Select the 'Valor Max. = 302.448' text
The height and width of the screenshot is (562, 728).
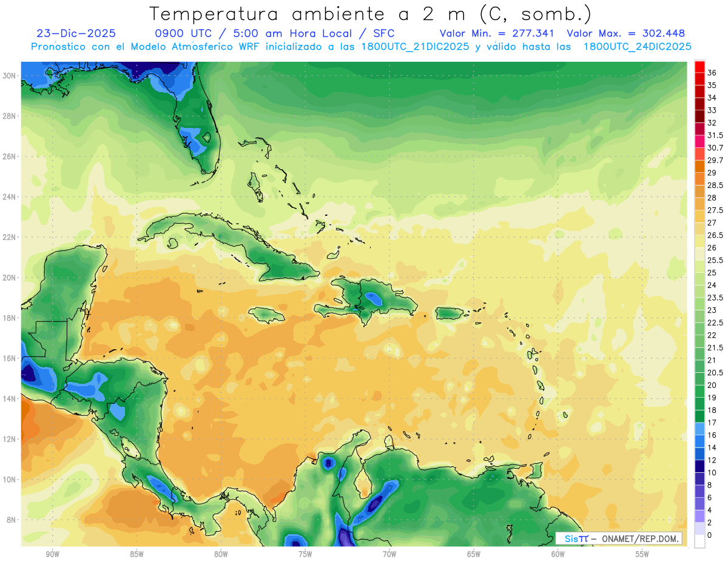pyautogui.click(x=625, y=33)
